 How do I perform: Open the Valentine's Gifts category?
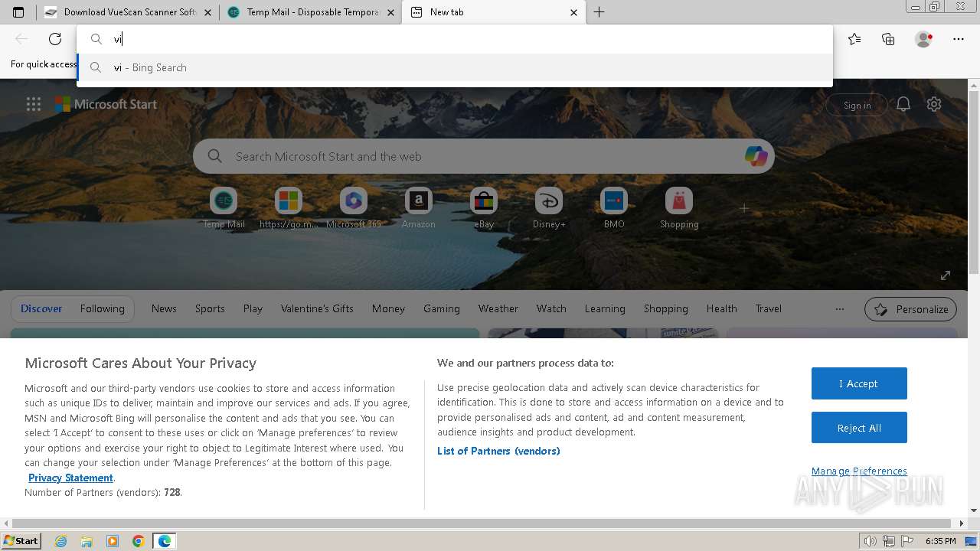317,309
